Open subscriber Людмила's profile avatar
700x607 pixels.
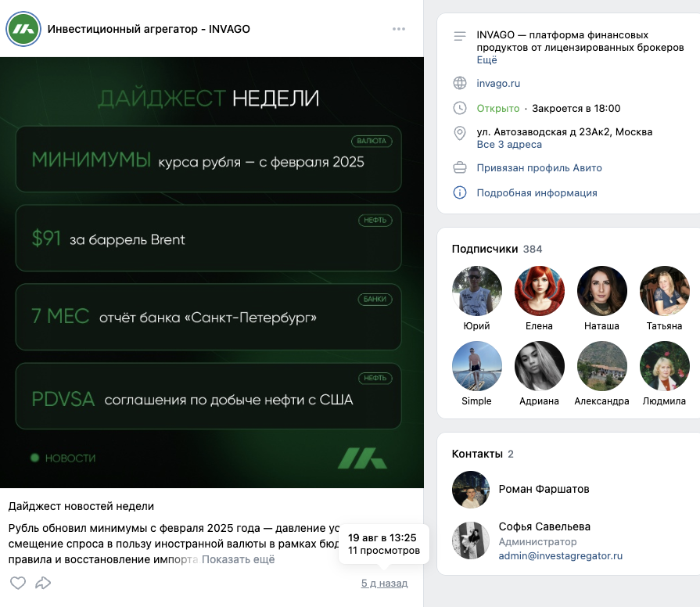tap(664, 366)
